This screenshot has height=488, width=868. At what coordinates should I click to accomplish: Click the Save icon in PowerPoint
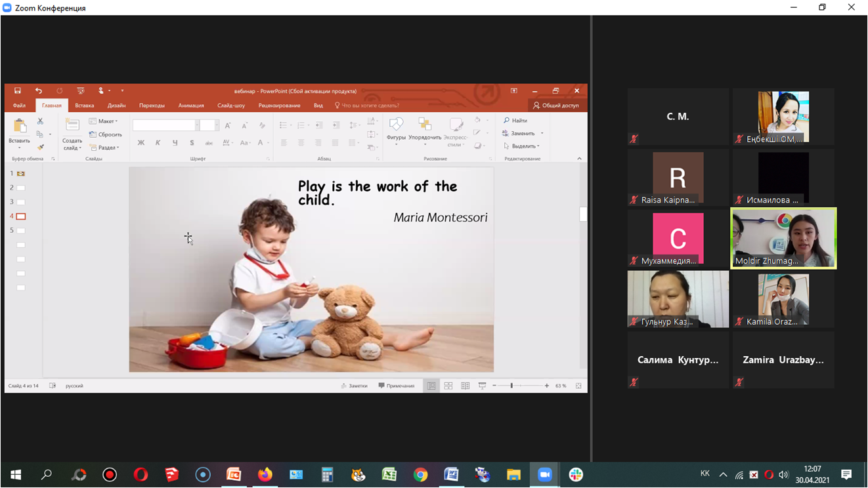[x=18, y=91]
